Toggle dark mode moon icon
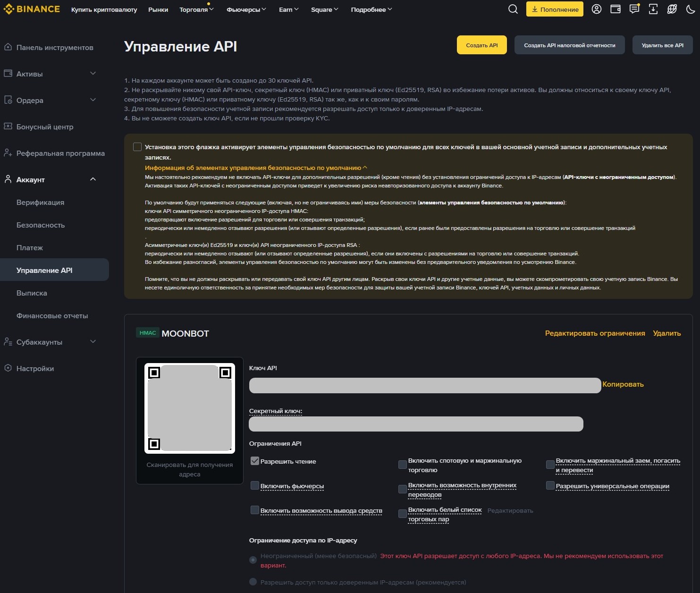The width and height of the screenshot is (700, 593). (690, 9)
